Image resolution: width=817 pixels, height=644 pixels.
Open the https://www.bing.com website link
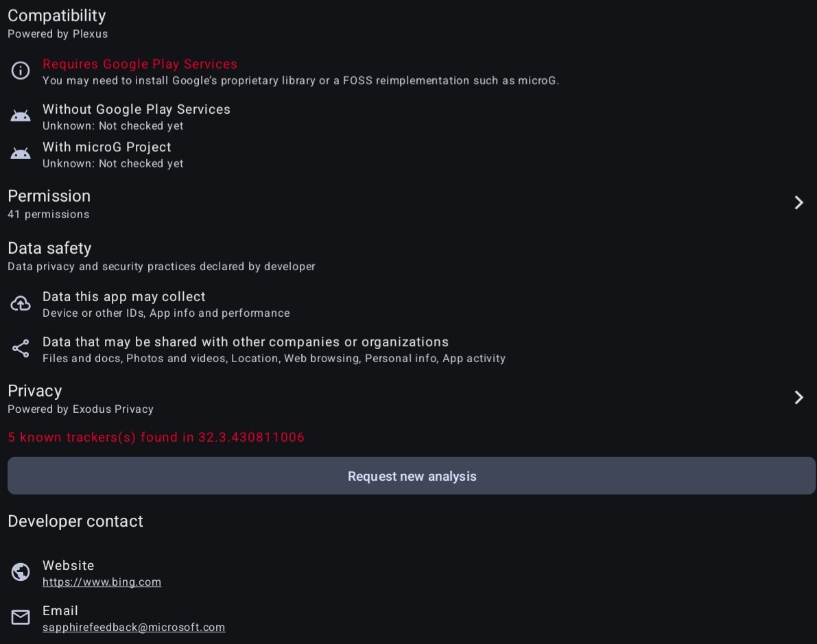102,582
